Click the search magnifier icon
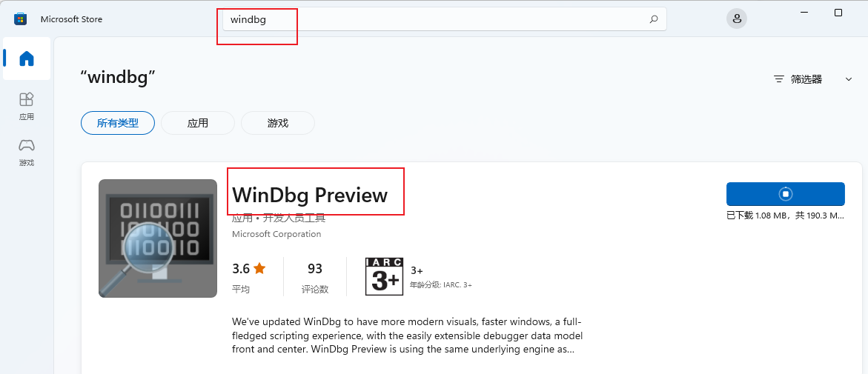The height and width of the screenshot is (374, 868). tap(653, 20)
